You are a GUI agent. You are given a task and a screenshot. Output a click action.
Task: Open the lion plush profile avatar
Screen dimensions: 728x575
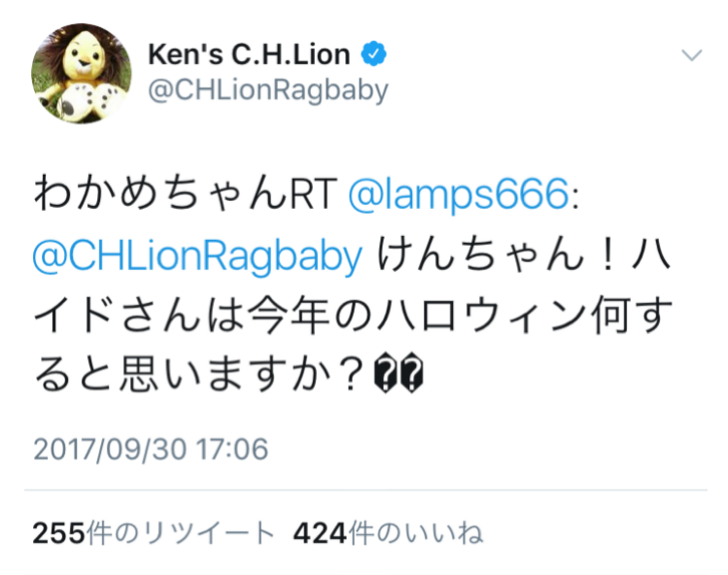[x=82, y=73]
